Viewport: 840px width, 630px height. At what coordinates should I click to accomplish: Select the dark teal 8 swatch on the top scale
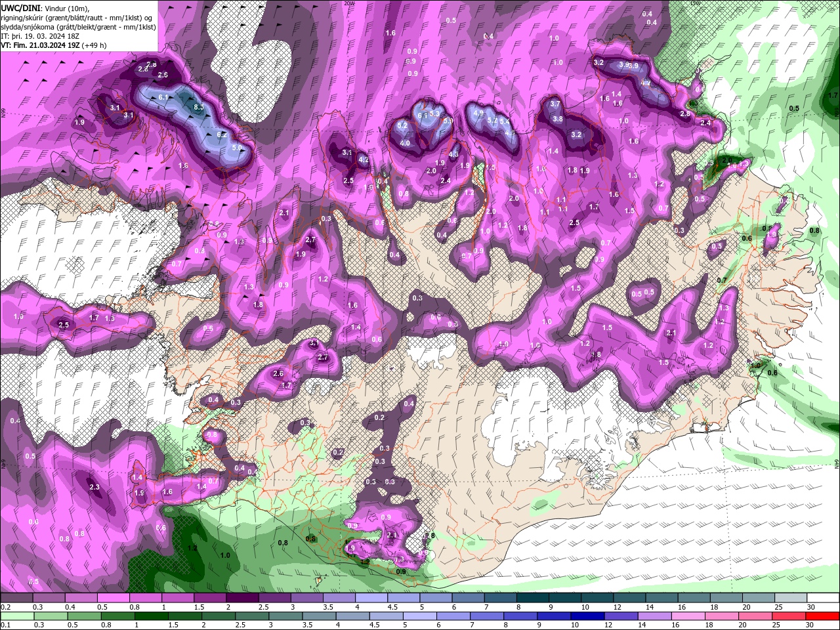(x=533, y=598)
